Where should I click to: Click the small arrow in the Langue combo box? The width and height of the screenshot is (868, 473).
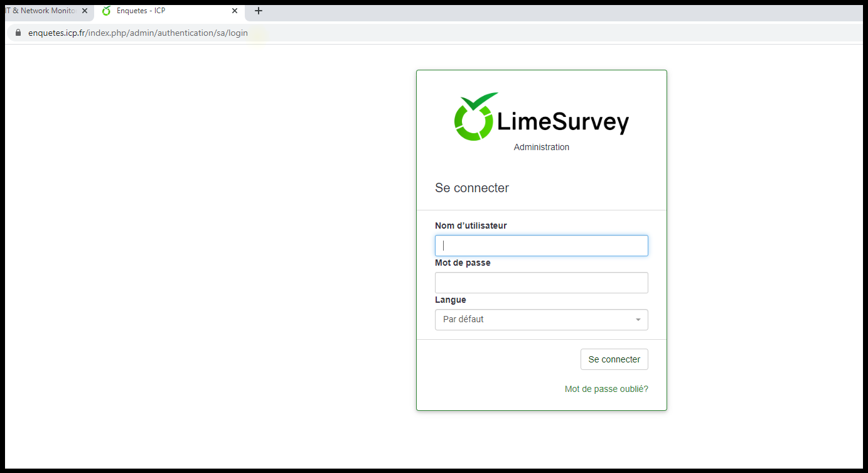tap(638, 320)
